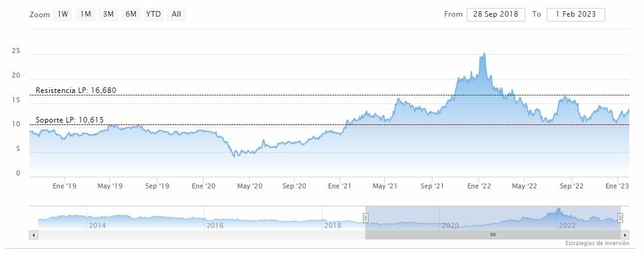Screen dimensions: 644x258
Task: Click 2016 in the navigator timeline
Action: pos(215,225)
